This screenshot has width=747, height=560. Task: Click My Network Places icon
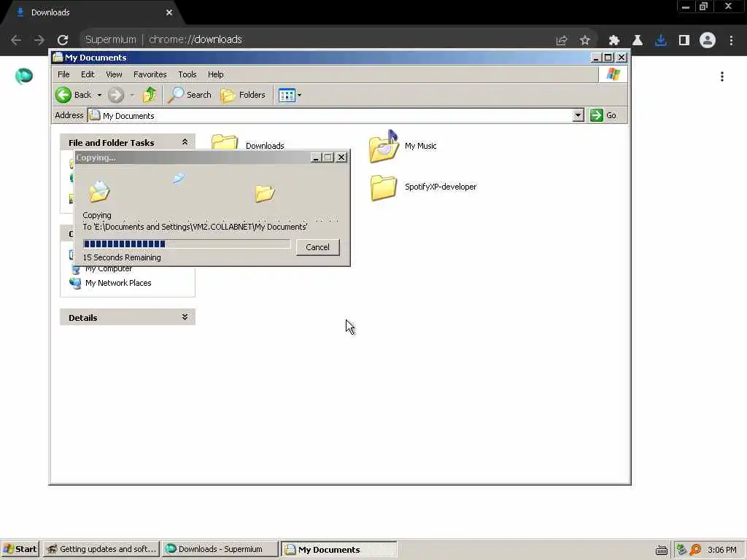(75, 283)
